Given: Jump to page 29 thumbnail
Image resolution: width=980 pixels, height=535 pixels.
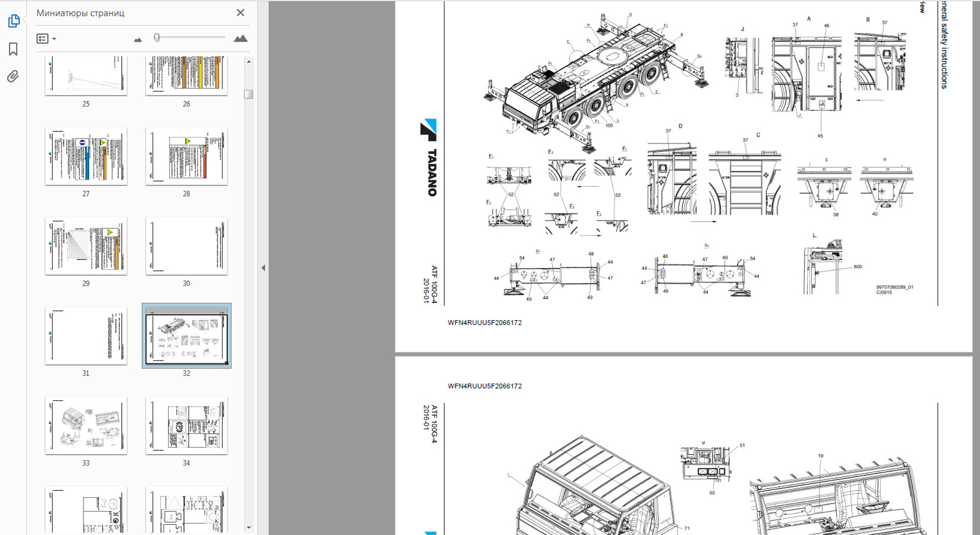Looking at the screenshot, I should [86, 246].
